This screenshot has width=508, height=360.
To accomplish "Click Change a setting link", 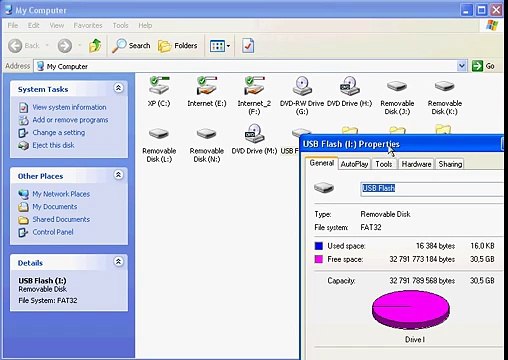I will coord(59,133).
